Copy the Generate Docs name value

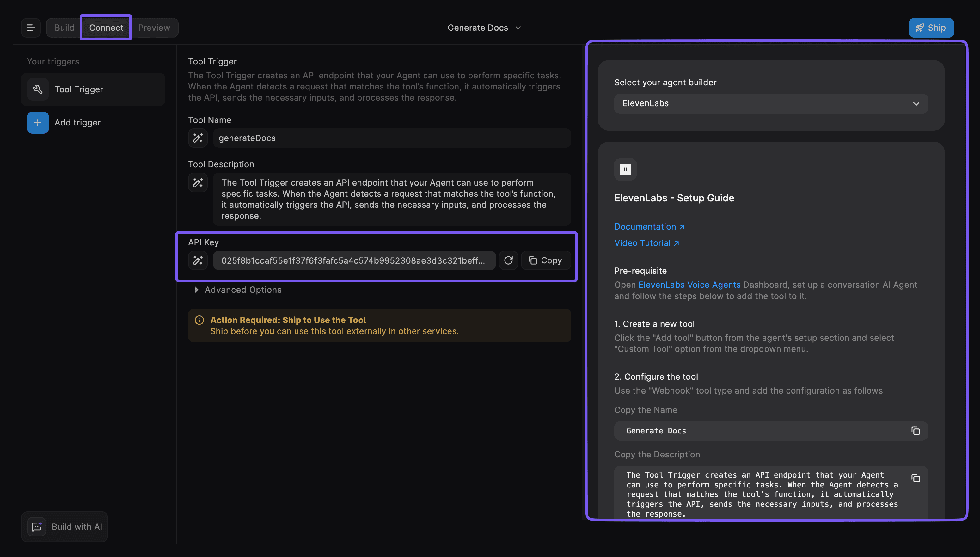[x=916, y=431]
